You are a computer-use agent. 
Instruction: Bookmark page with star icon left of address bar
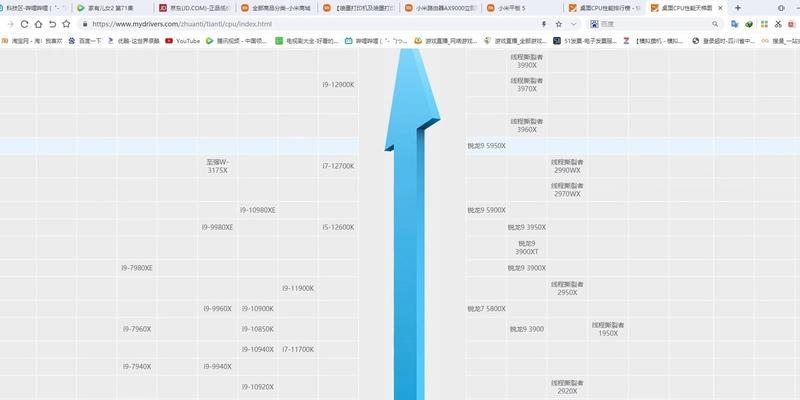(66, 24)
